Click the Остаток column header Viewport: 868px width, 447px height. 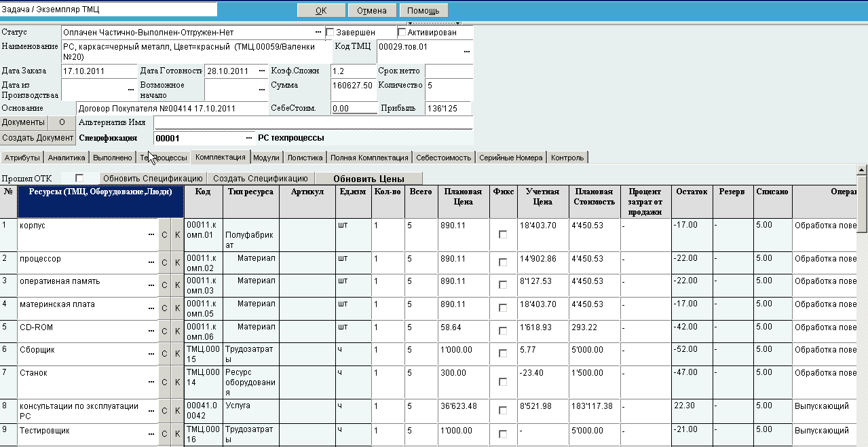[x=692, y=201]
